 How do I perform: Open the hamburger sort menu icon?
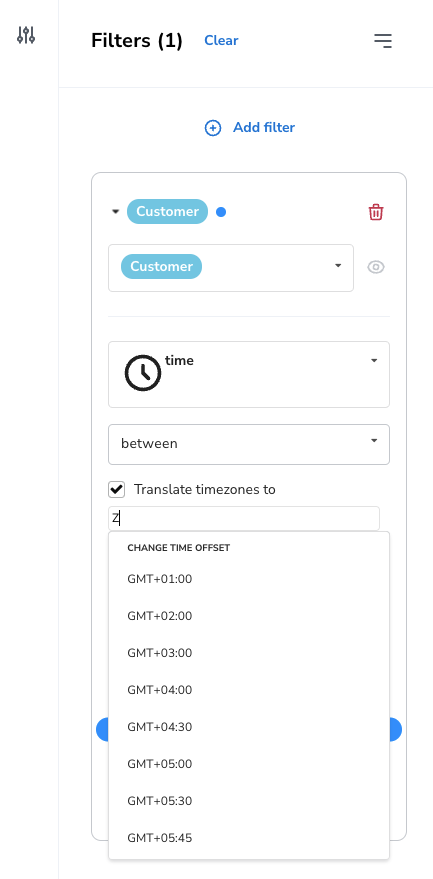(x=383, y=40)
